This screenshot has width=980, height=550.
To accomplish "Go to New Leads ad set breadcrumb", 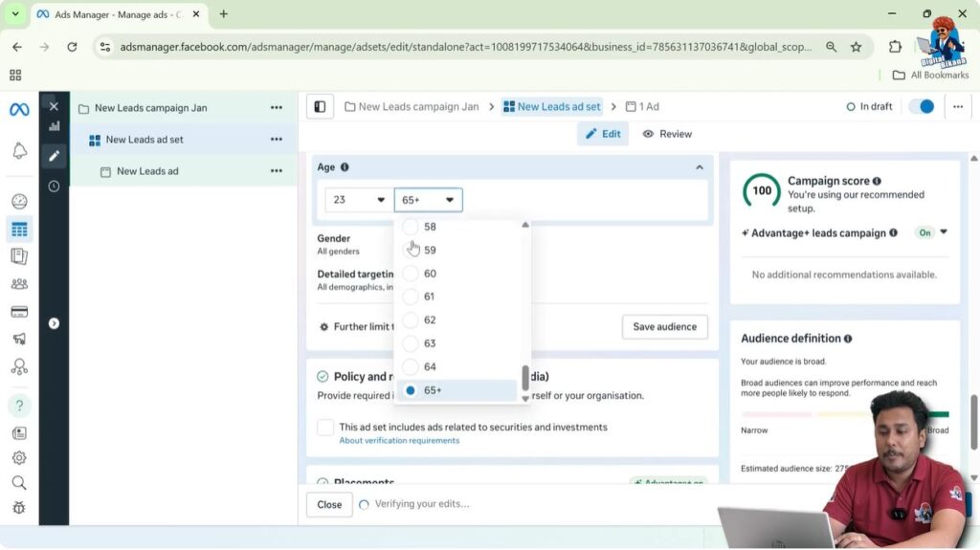I will pyautogui.click(x=552, y=107).
